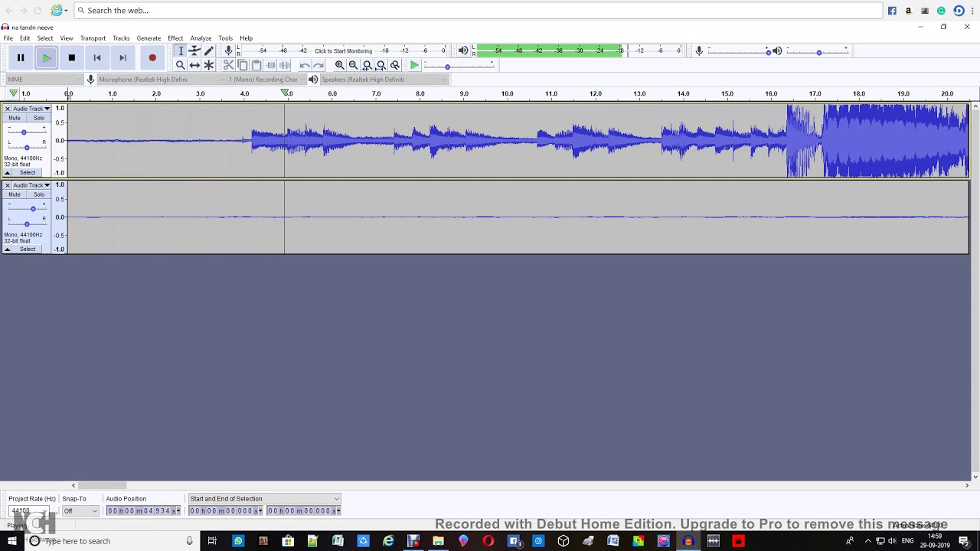Click the Zoom Toggle icon
This screenshot has width=980, height=551.
(x=394, y=65)
